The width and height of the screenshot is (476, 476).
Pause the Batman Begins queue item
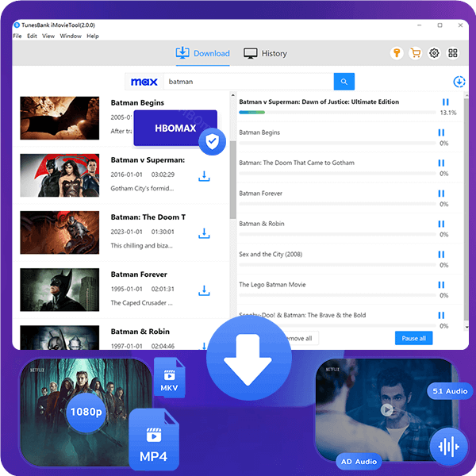coord(441,132)
